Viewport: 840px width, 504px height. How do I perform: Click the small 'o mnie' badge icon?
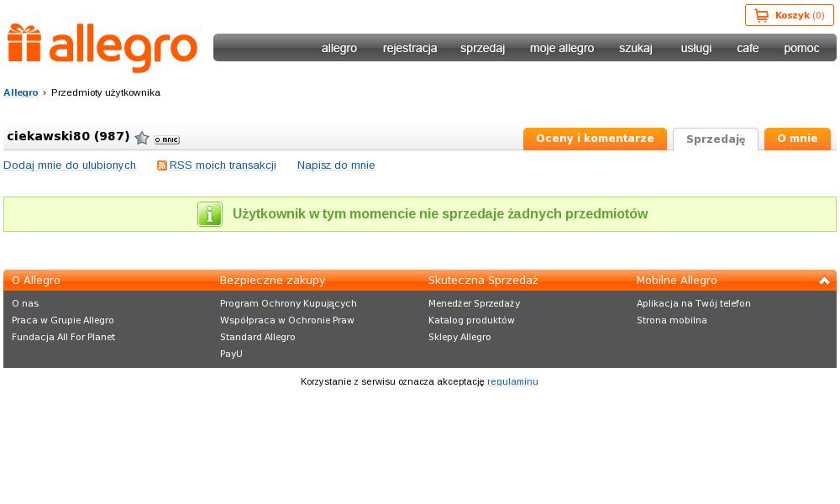167,139
